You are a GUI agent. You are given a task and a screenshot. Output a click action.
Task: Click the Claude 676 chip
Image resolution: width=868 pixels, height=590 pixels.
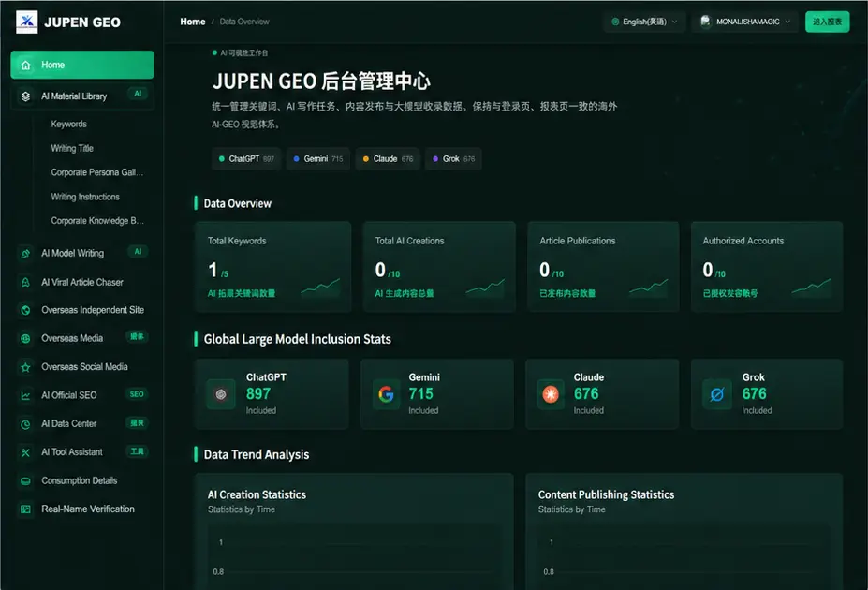pos(388,159)
